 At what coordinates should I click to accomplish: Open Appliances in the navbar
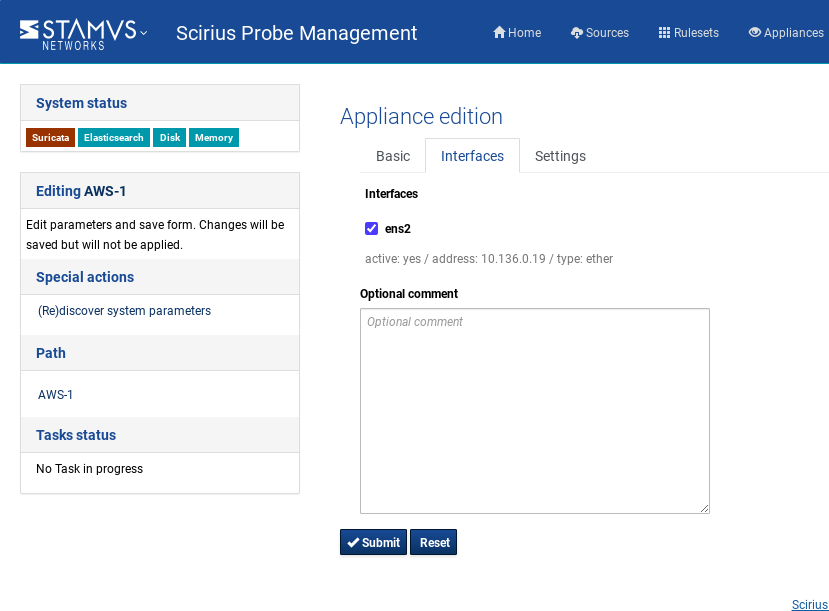tap(785, 33)
